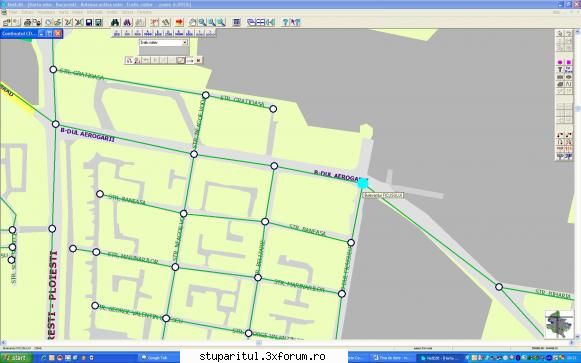
Task: Click the first icon of the small floating toolbar
Action: coord(129,60)
